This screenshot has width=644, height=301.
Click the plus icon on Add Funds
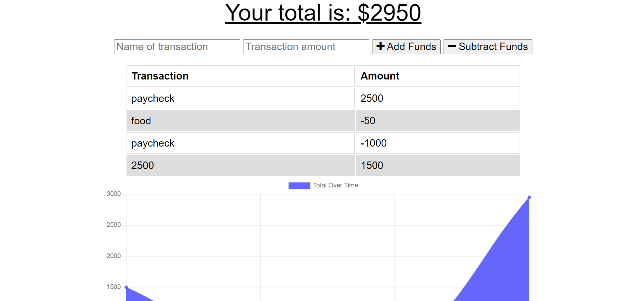pyautogui.click(x=380, y=46)
